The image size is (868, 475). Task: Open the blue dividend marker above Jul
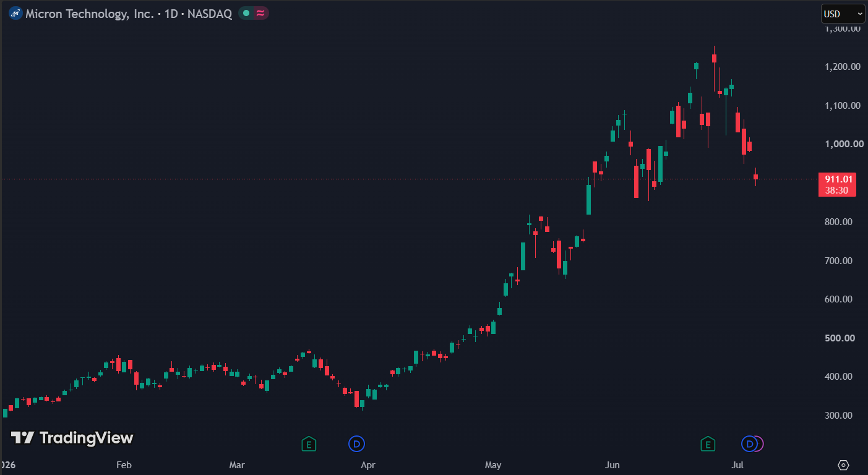tap(750, 443)
